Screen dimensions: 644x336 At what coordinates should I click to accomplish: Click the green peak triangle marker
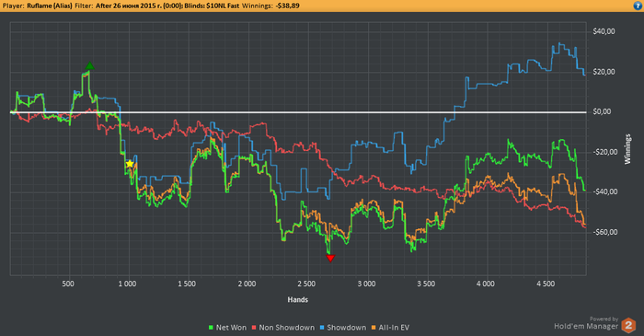(89, 65)
